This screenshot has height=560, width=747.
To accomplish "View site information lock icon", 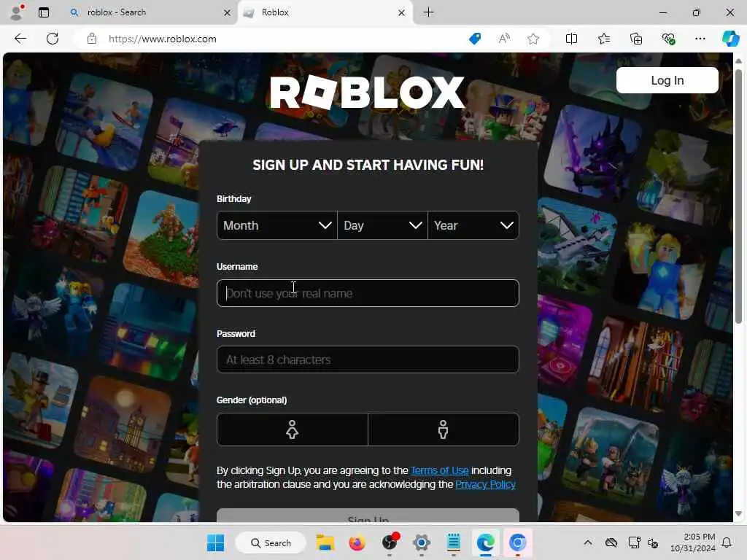I will click(92, 39).
